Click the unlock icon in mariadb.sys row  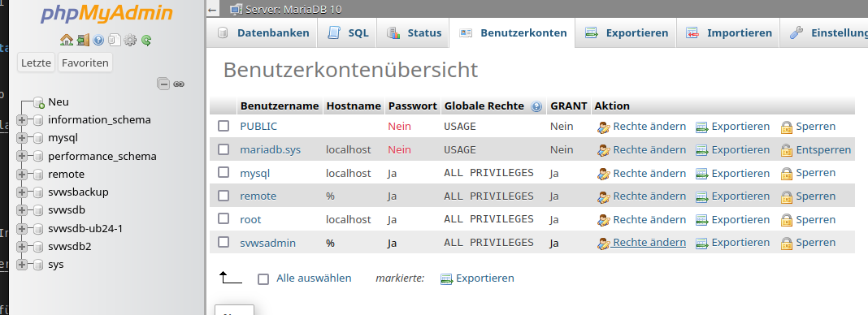tap(786, 150)
